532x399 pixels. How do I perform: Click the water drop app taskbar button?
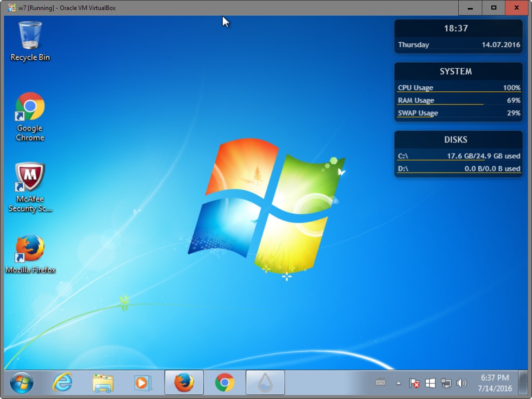pos(265,382)
